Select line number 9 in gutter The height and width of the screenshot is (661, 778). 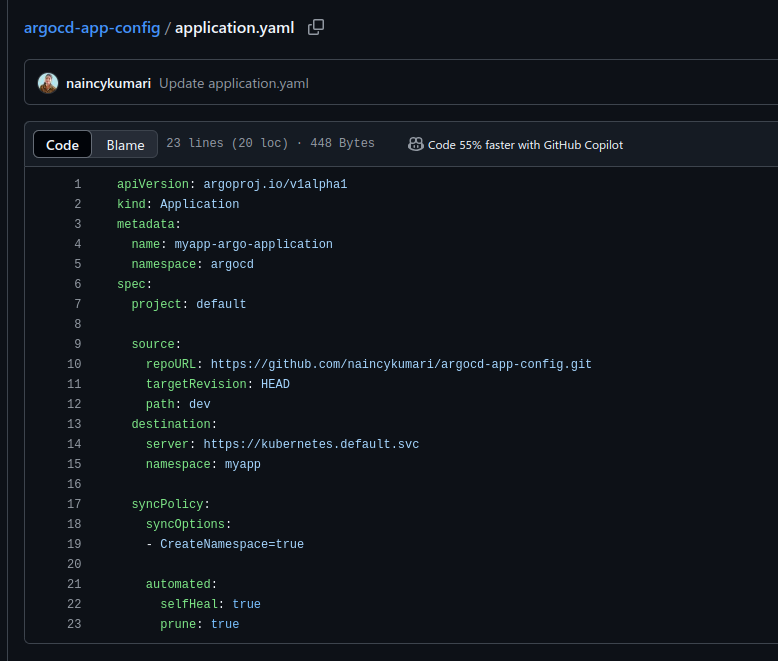tap(77, 344)
